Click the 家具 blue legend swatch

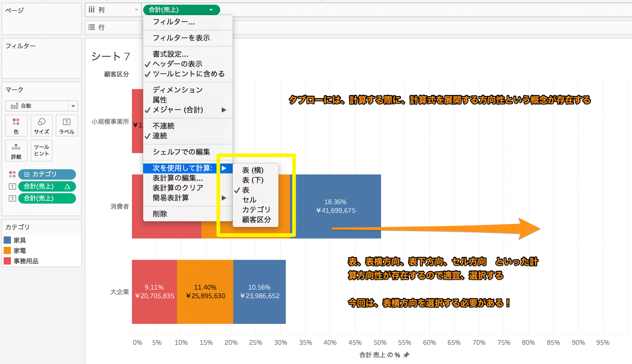click(x=7, y=240)
